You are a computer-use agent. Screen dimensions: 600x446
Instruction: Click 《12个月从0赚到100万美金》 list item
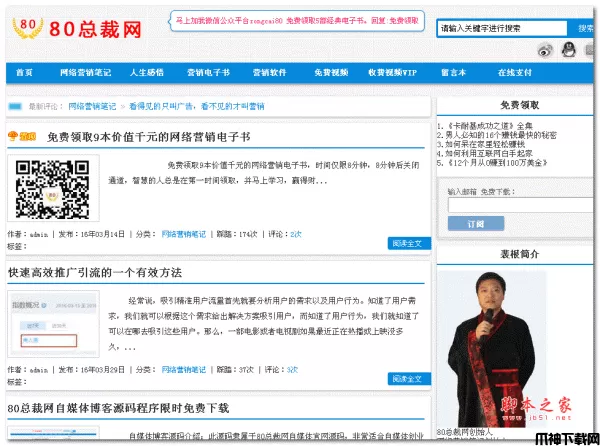pyautogui.click(x=492, y=163)
